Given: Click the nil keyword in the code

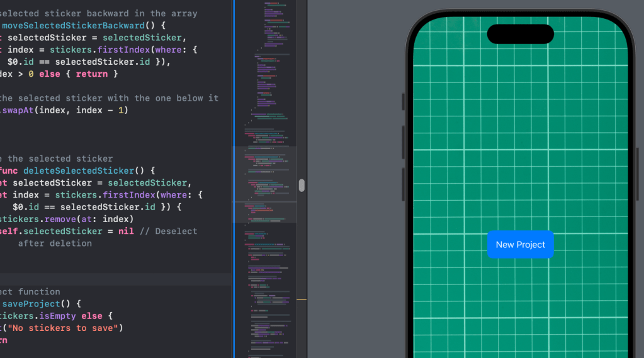Looking at the screenshot, I should coord(127,231).
